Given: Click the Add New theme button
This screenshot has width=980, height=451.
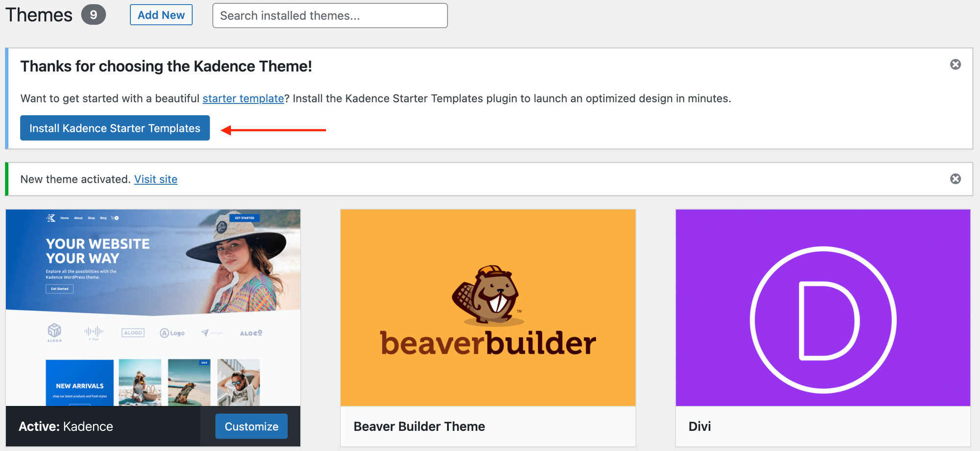Looking at the screenshot, I should coord(161,15).
